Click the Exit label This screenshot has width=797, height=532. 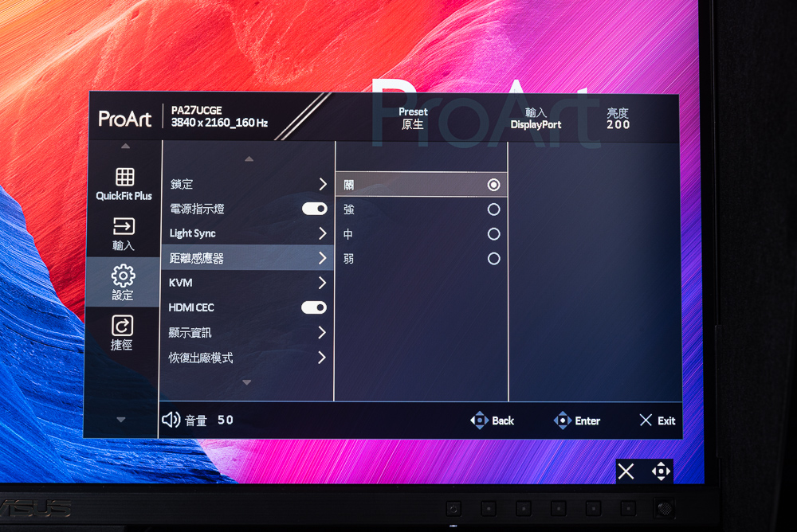click(666, 421)
